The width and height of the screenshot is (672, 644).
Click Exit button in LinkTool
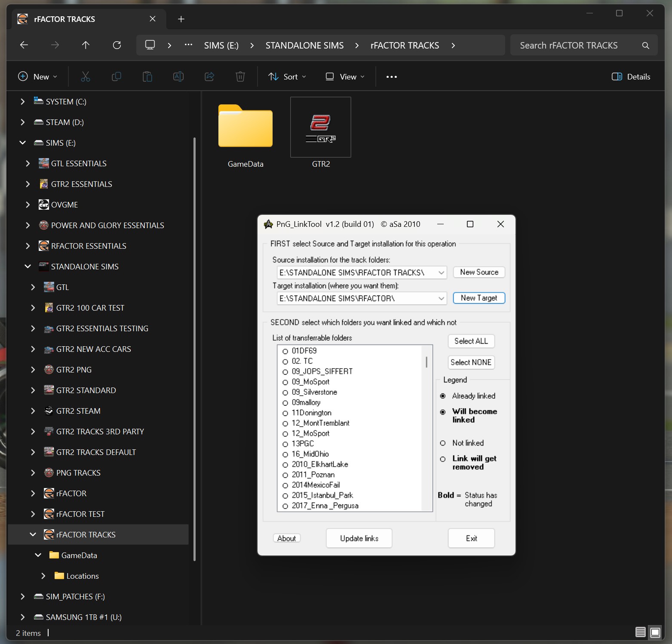(471, 538)
